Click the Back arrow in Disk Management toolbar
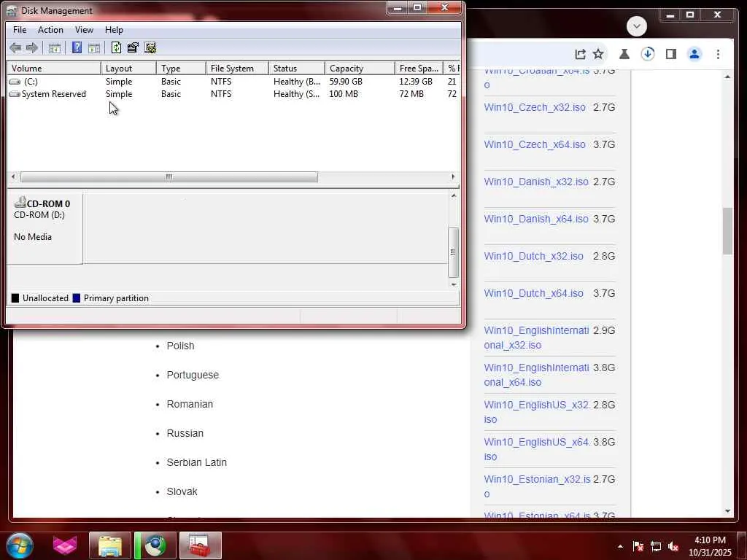The image size is (747, 560). 15,47
